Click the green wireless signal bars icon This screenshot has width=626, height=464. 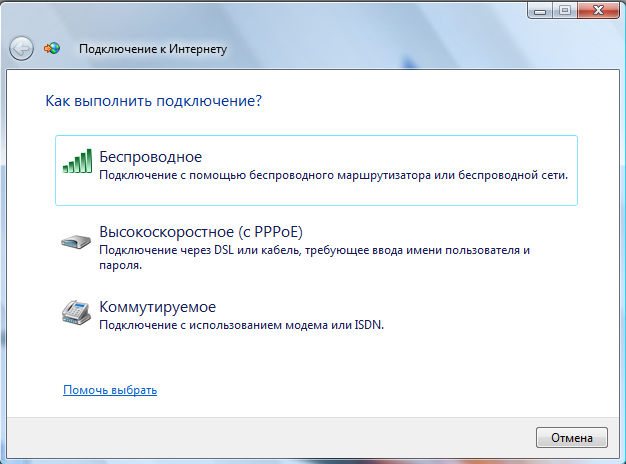click(77, 161)
